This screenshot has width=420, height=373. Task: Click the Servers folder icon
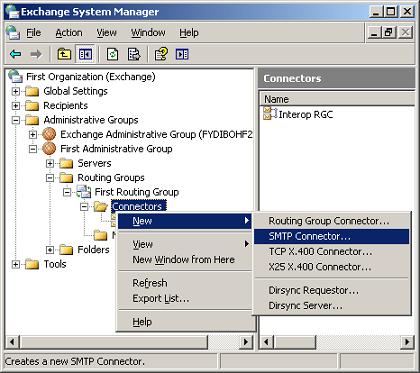66,163
